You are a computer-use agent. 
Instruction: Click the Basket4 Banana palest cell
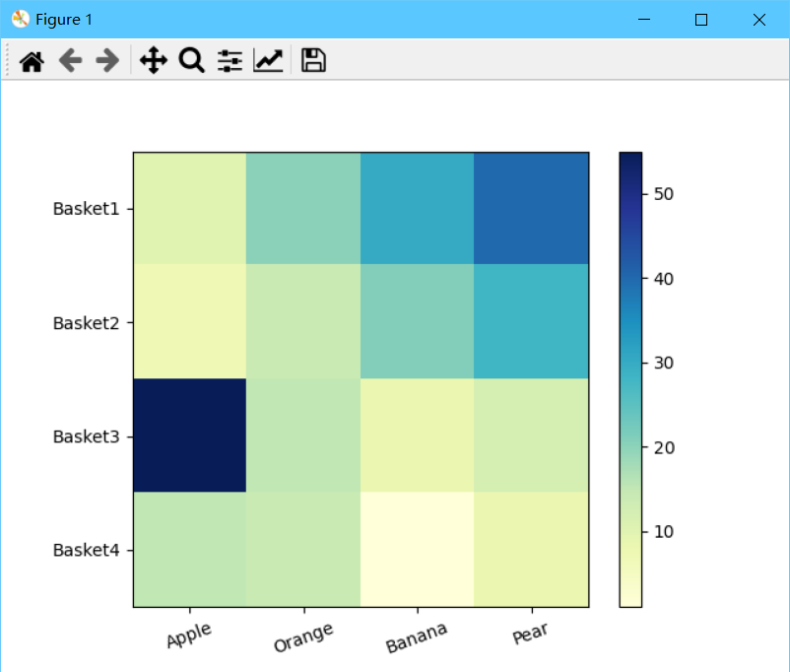[418, 550]
